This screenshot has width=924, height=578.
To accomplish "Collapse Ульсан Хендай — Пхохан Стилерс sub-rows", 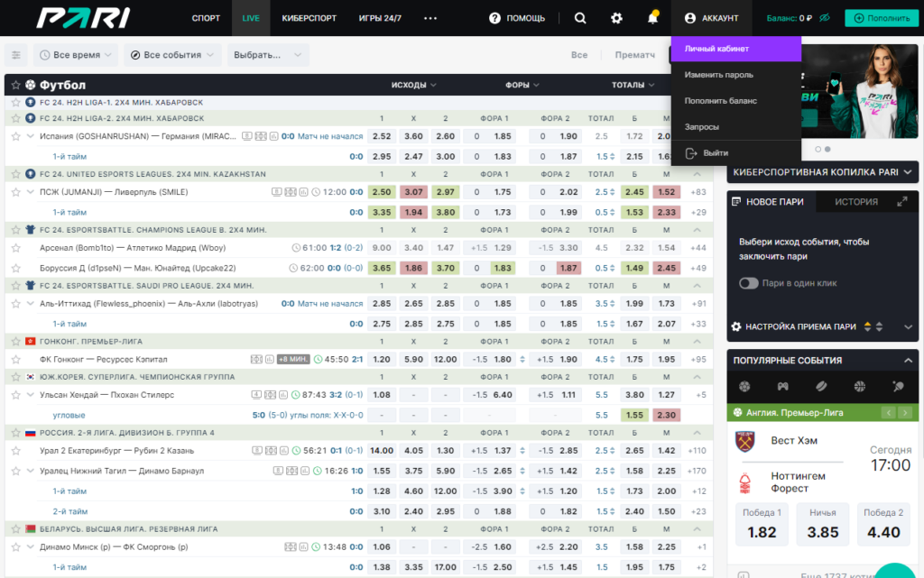I will (30, 395).
